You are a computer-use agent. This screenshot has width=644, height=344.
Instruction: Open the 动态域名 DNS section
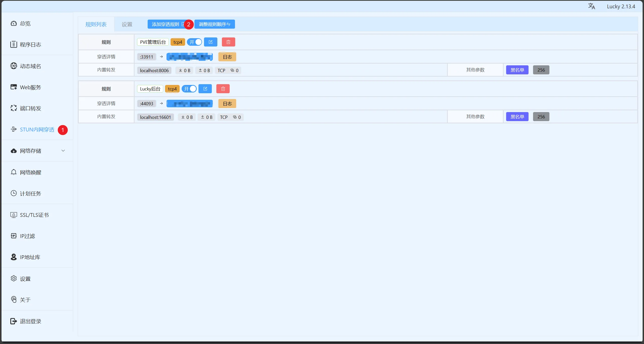pyautogui.click(x=30, y=66)
